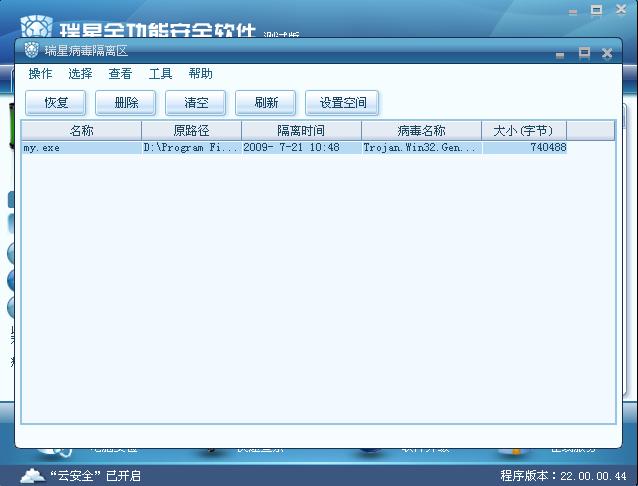Click the 删除 delete button
Image resolution: width=638 pixels, height=486 pixels.
click(x=126, y=103)
